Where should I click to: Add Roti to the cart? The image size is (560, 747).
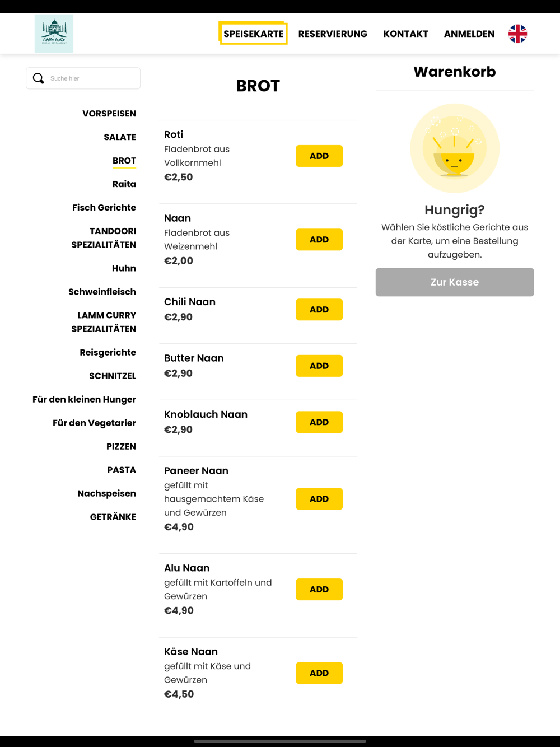click(x=319, y=156)
